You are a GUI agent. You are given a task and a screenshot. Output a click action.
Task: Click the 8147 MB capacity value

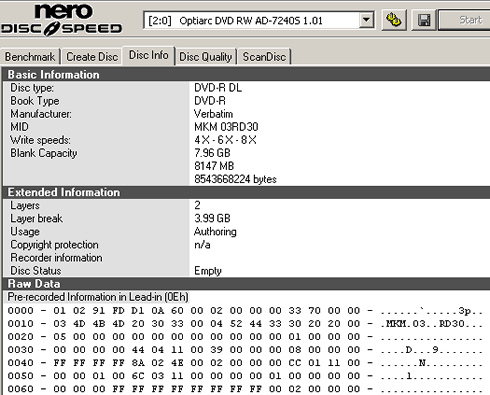(x=214, y=166)
